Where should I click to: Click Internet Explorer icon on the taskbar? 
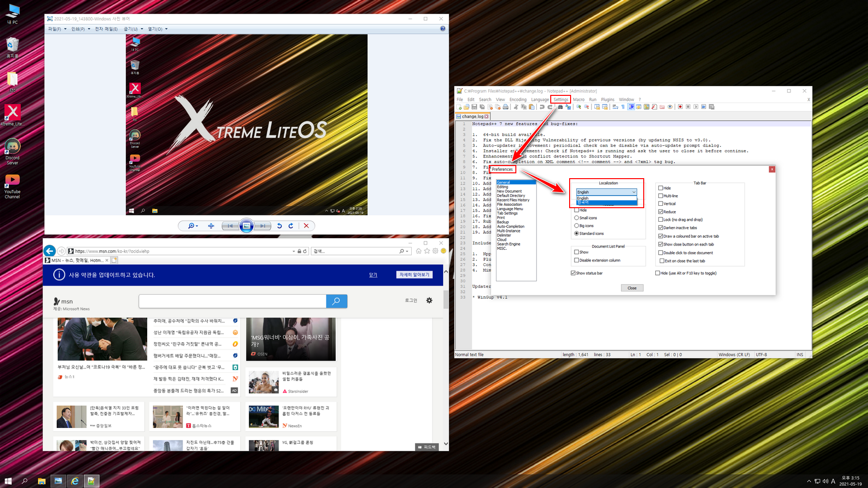(75, 481)
